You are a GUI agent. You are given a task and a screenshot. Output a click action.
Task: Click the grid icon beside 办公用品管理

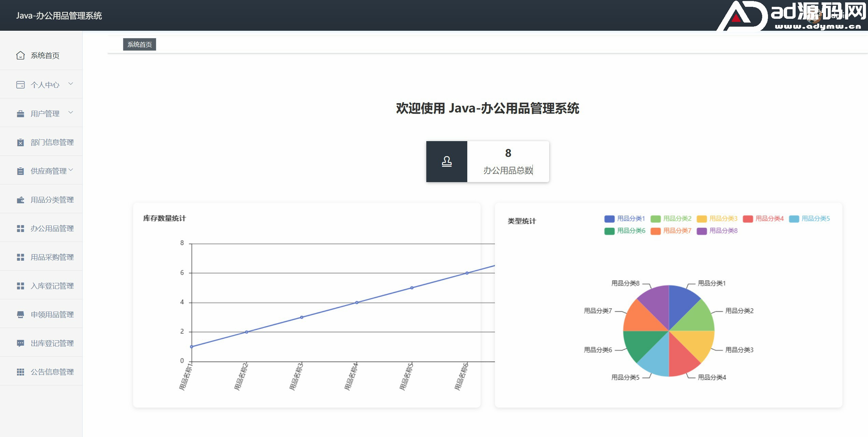tap(20, 229)
